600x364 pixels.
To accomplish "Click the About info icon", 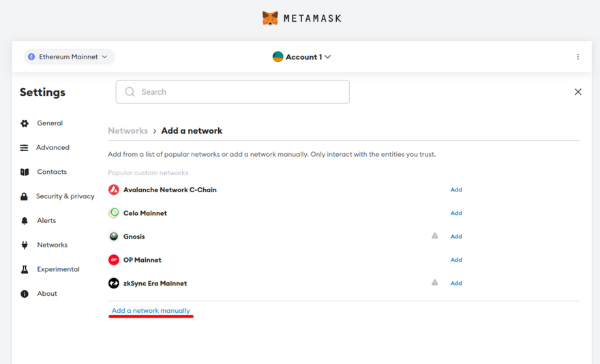I will point(25,294).
